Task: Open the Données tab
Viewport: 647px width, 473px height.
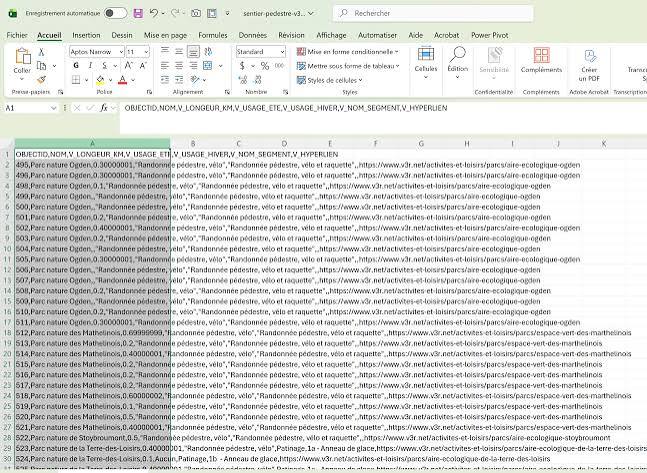Action: 253,35
